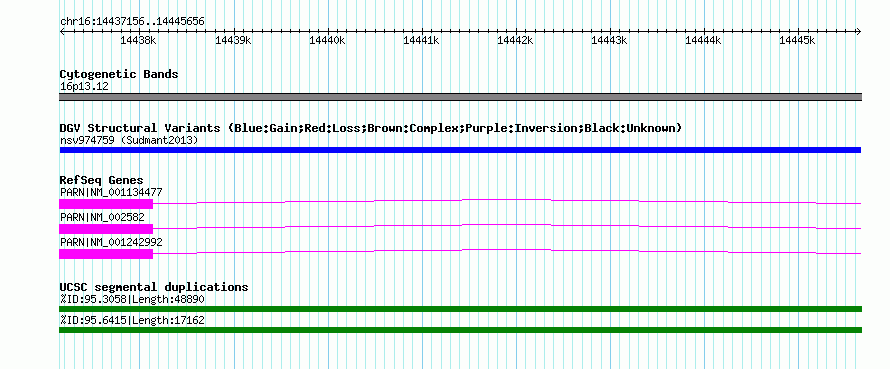Select green duplication bar with Length:48890
Image resolution: width=890 pixels, height=369 pixels.
click(x=460, y=309)
